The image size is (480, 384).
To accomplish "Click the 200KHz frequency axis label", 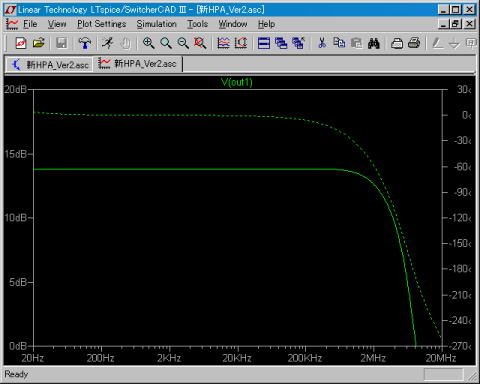I will [305, 358].
